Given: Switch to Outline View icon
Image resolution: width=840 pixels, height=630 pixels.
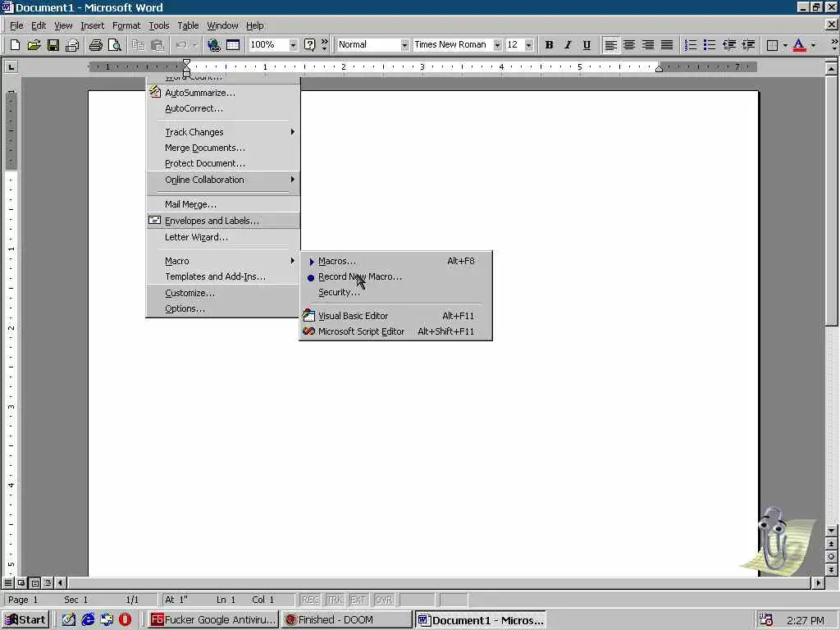Looking at the screenshot, I should click(x=48, y=583).
